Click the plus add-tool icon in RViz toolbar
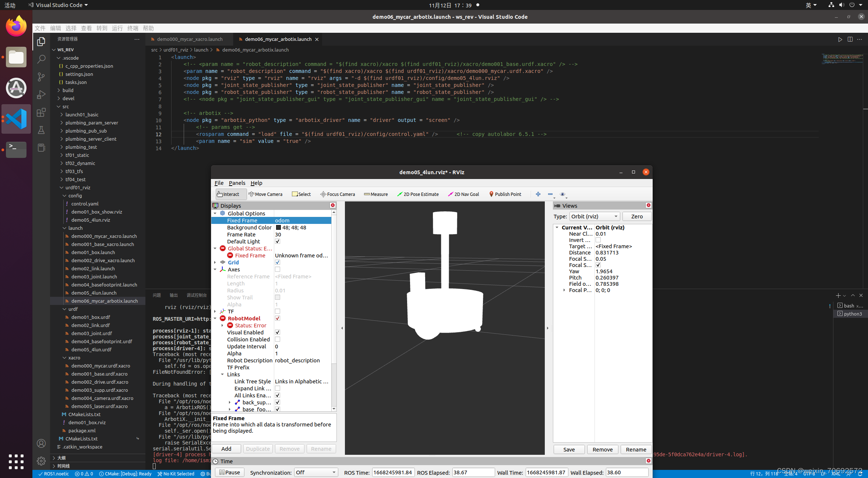This screenshot has height=478, width=868. [x=538, y=194]
